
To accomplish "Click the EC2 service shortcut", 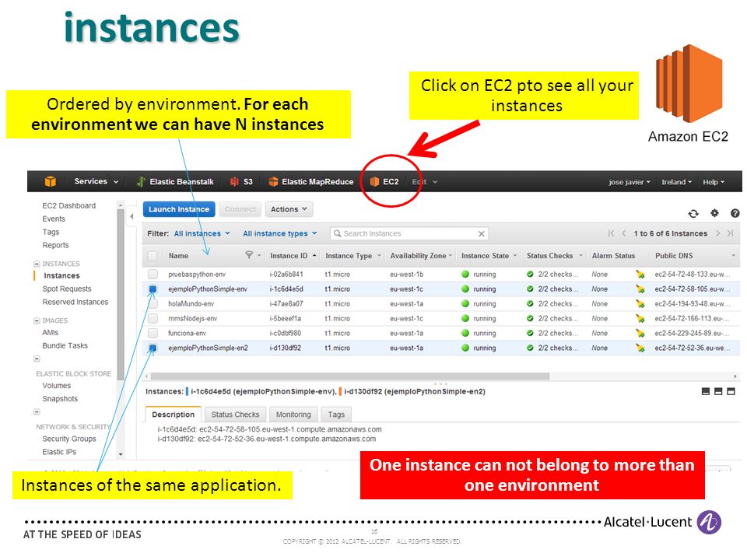I will pyautogui.click(x=384, y=181).
